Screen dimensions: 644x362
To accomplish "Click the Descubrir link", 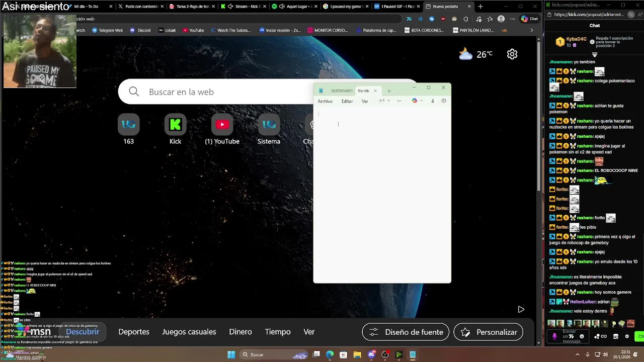I will coord(83,332).
